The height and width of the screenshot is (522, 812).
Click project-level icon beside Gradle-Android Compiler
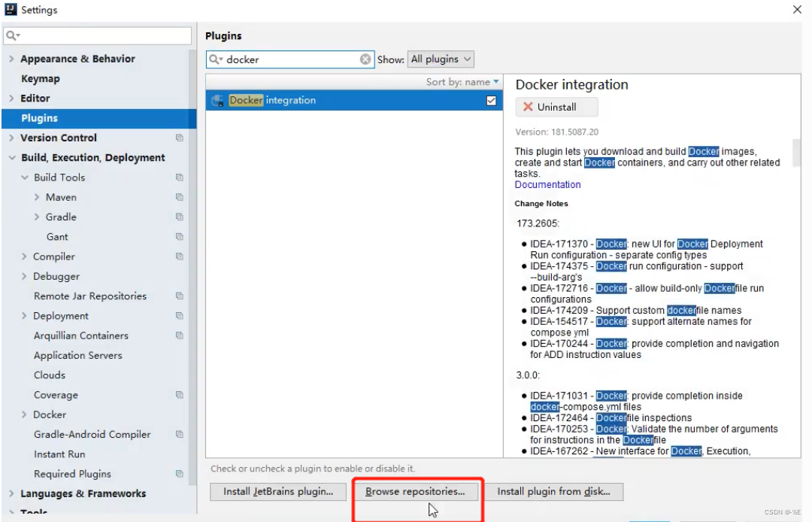(x=179, y=435)
